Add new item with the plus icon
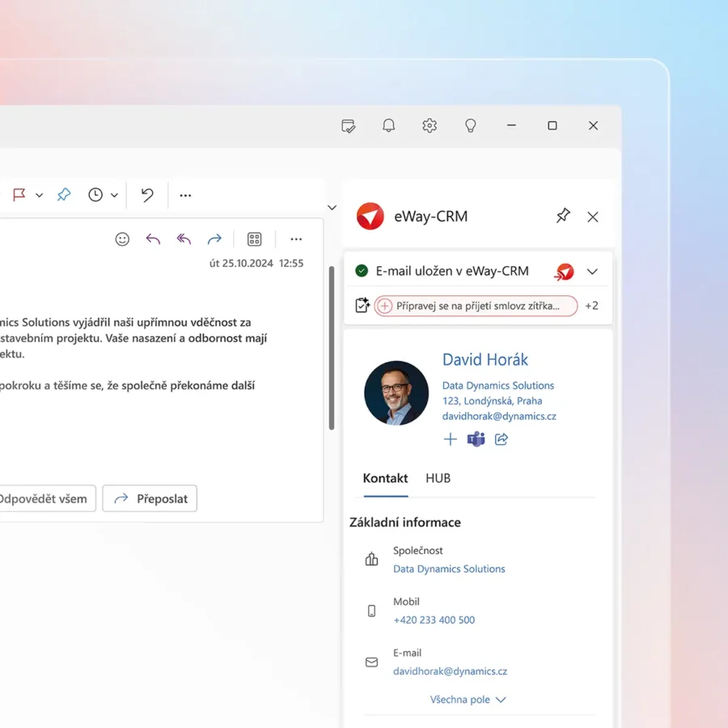This screenshot has width=728, height=728. (x=450, y=439)
